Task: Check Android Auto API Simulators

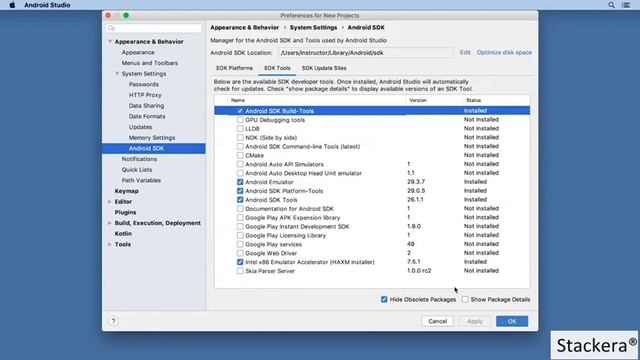Action: click(x=240, y=164)
